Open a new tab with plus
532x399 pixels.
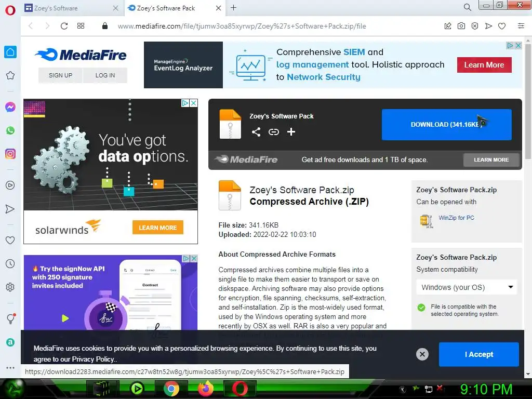point(233,7)
